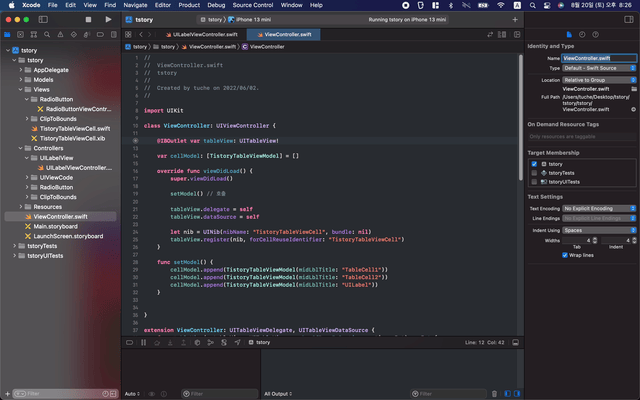Open the Editor menu
The height and width of the screenshot is (400, 640).
point(162,5)
